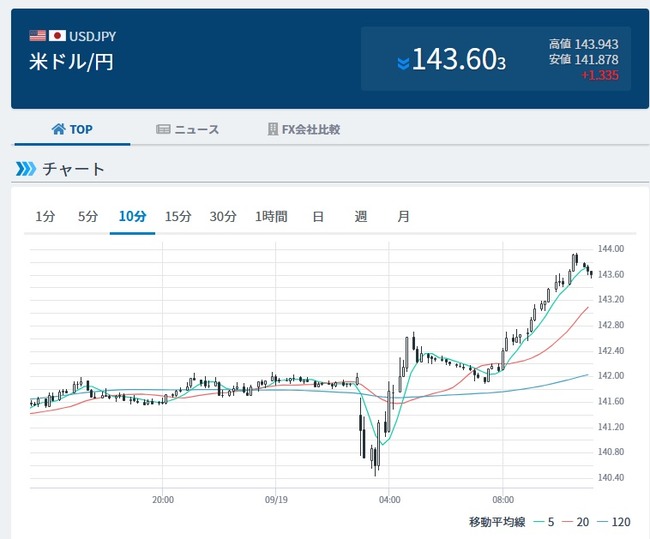The image size is (650, 539).
Task: Click the blue 120-period moving average legend
Action: (x=614, y=521)
